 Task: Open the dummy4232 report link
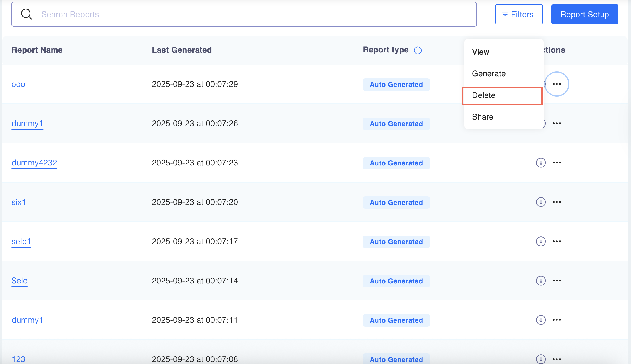pos(34,163)
